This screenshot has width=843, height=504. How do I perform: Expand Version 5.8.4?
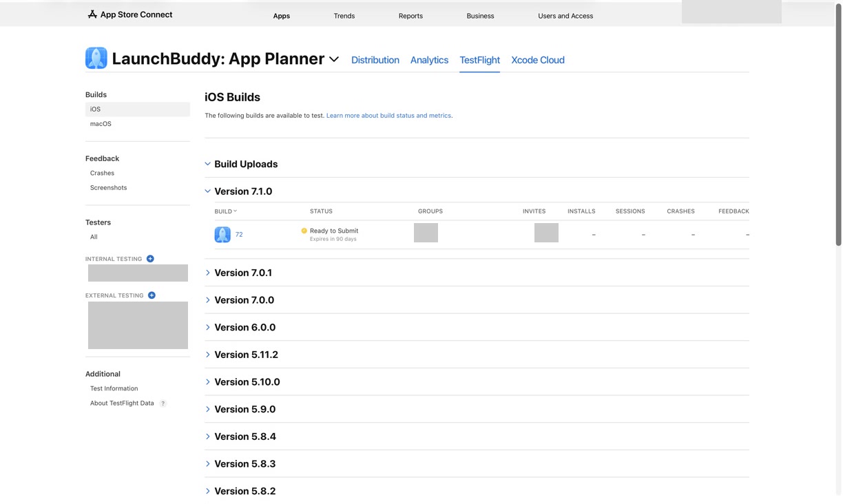(x=207, y=437)
